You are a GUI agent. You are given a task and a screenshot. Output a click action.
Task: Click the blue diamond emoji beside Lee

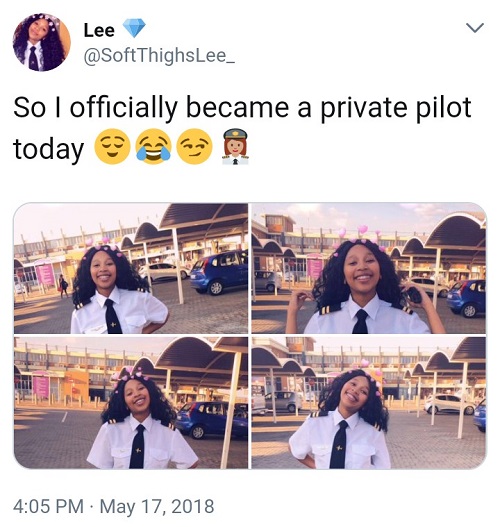134,28
